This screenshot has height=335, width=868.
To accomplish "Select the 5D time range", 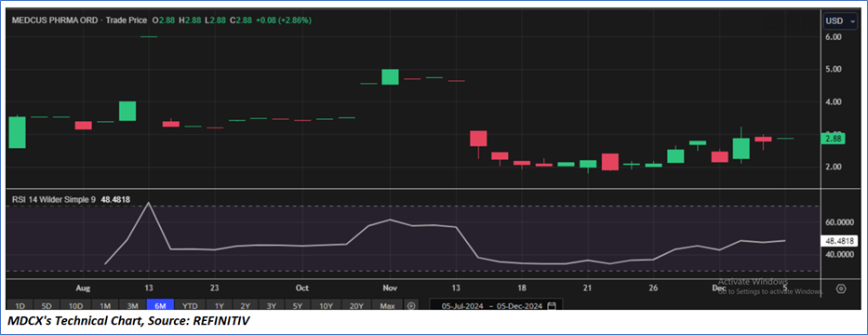I will [47, 305].
